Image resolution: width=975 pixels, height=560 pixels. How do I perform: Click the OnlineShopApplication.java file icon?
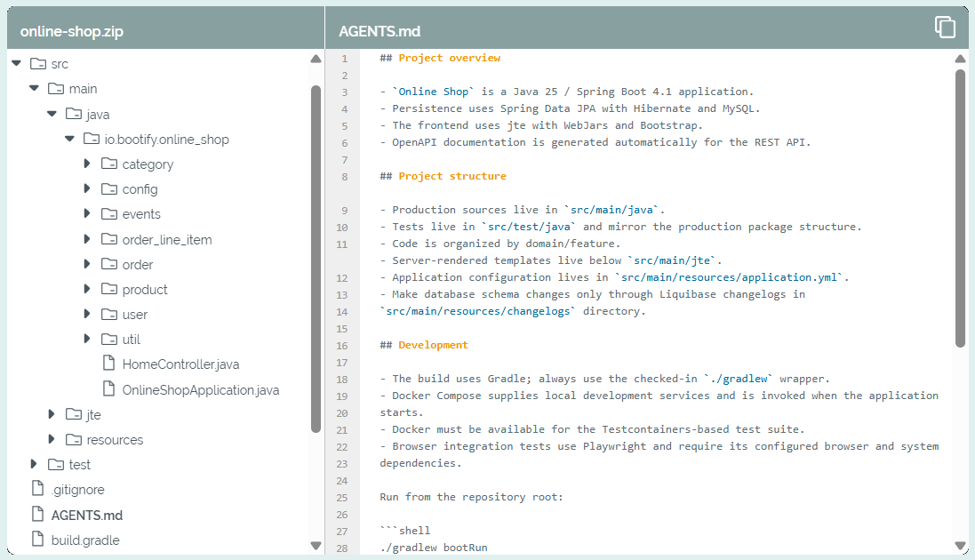[108, 389]
